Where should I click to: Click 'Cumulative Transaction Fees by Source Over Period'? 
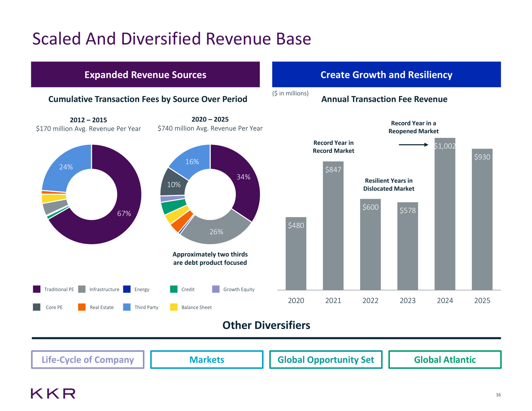(148, 99)
